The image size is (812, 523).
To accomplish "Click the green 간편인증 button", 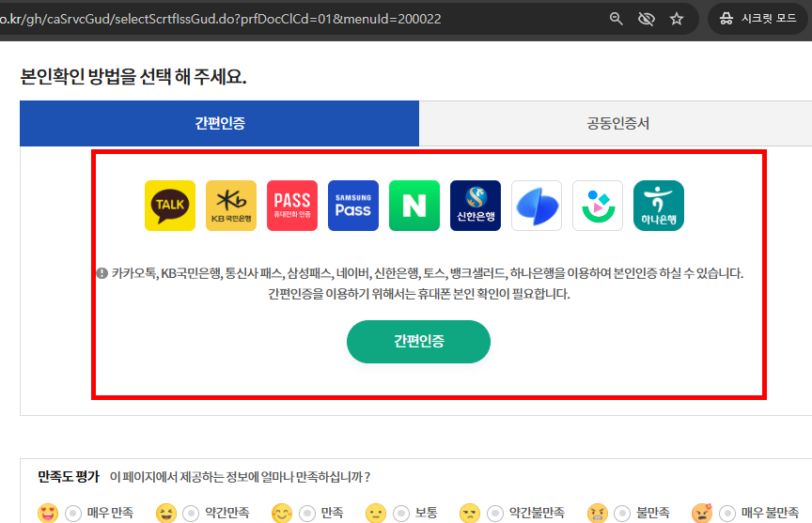I will (x=418, y=342).
